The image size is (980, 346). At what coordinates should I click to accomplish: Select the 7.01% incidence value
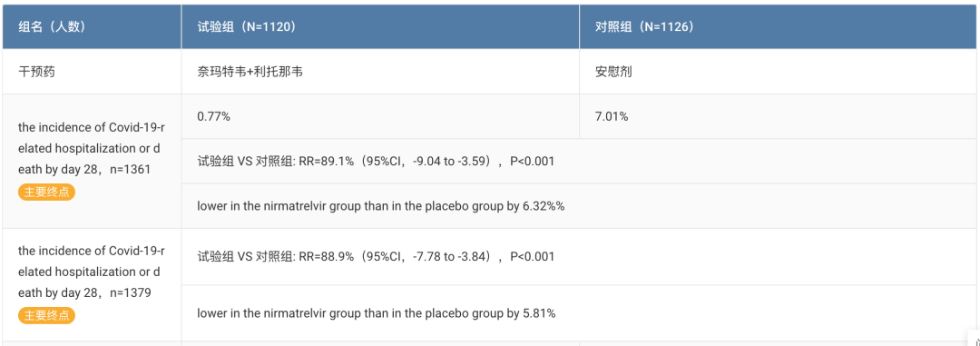pyautogui.click(x=612, y=116)
